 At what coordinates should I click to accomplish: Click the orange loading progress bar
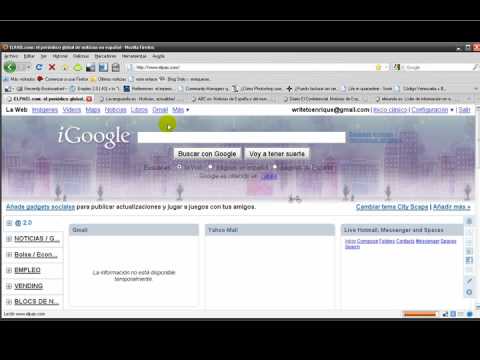420,314
